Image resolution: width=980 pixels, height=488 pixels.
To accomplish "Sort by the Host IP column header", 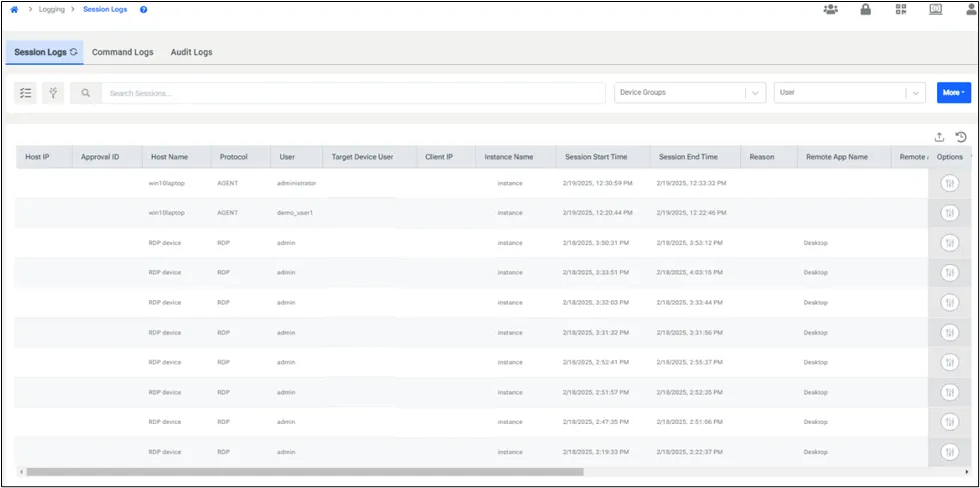I will point(44,157).
